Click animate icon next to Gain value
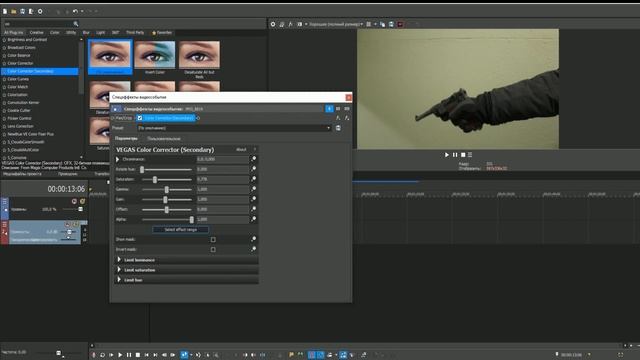The width and height of the screenshot is (640, 360). [x=253, y=199]
